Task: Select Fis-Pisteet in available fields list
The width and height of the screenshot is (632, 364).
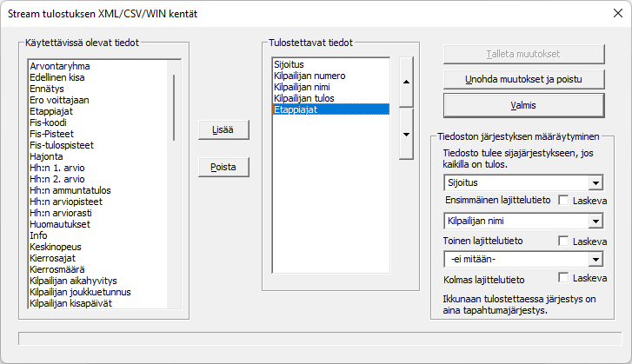Action: [x=50, y=134]
